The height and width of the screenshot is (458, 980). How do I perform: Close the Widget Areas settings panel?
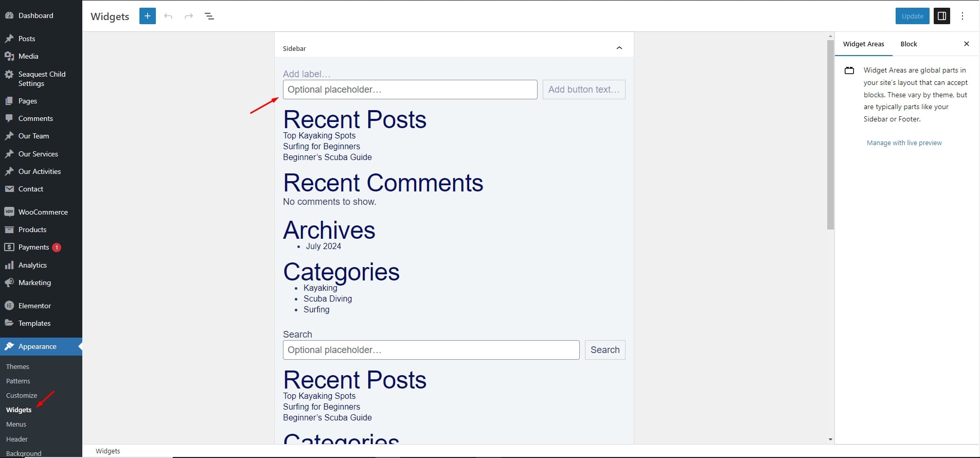click(967, 44)
